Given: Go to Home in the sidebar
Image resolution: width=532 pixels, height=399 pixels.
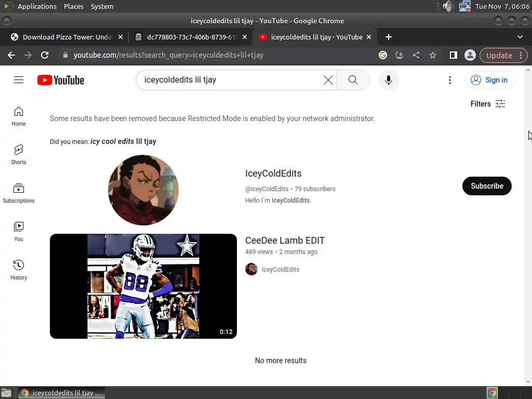Looking at the screenshot, I should (19, 116).
